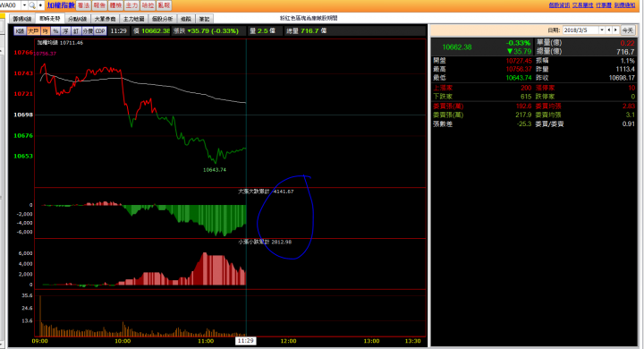The image size is (644, 349).
Task: Click the last red button after 哈拉
Action: tap(164, 5)
